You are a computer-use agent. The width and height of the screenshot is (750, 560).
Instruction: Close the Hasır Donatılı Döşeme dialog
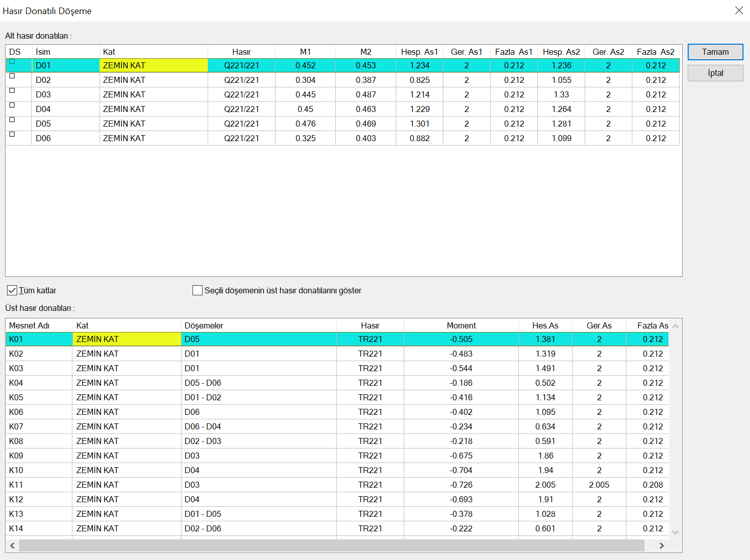(x=738, y=11)
